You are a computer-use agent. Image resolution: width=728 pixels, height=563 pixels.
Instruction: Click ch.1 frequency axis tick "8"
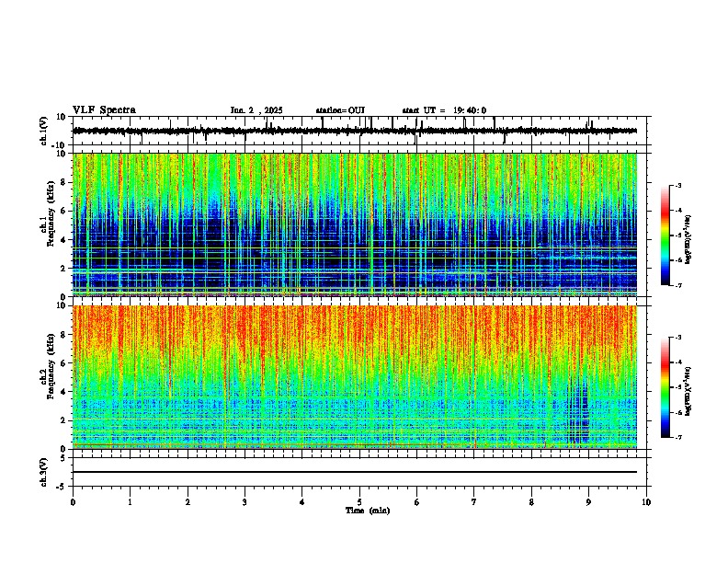coord(65,182)
